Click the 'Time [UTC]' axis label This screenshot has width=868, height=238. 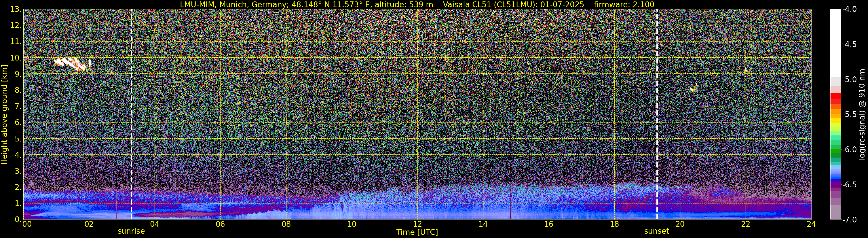[x=417, y=232]
